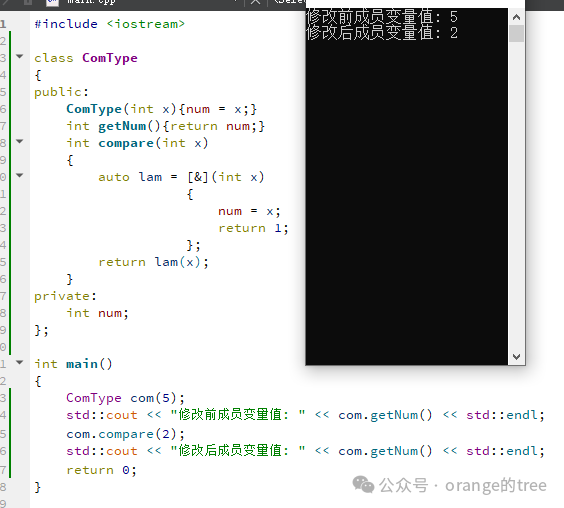
Task: Click the 'num = x;' line inside the lambda
Action: pos(249,211)
